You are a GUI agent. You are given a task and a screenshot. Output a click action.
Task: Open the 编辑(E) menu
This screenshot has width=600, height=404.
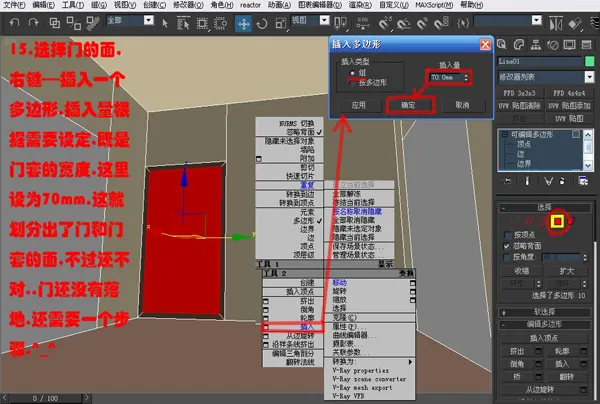click(44, 5)
